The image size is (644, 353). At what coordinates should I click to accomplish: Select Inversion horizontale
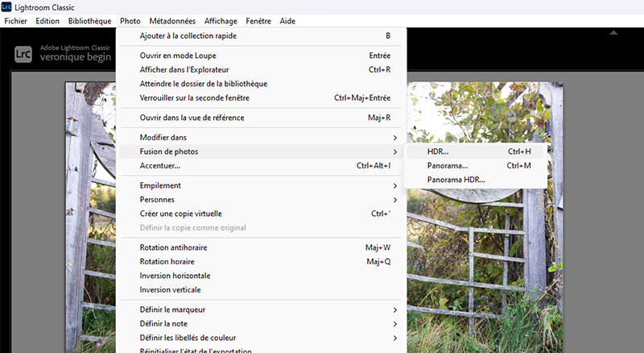coord(261,276)
